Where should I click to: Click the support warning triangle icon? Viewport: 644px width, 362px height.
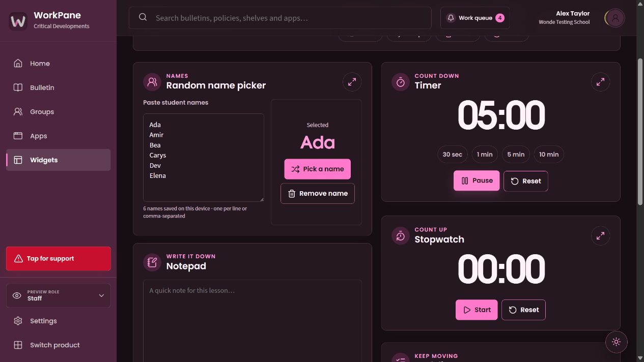click(x=18, y=258)
